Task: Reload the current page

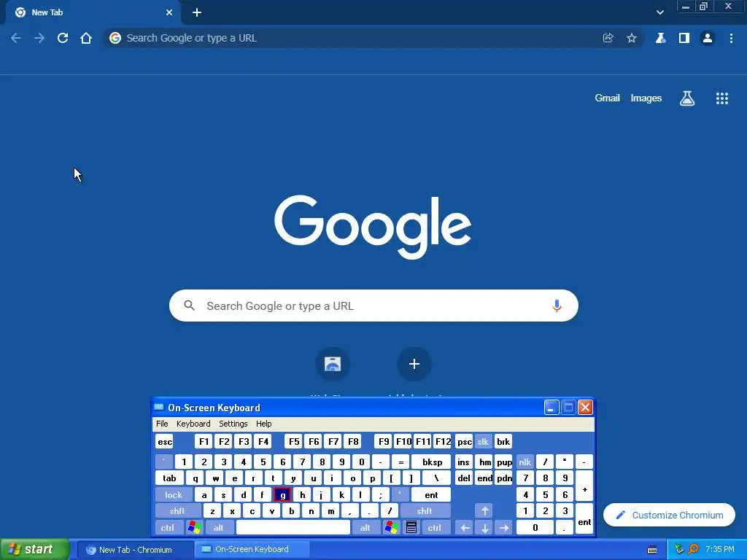Action: click(63, 38)
